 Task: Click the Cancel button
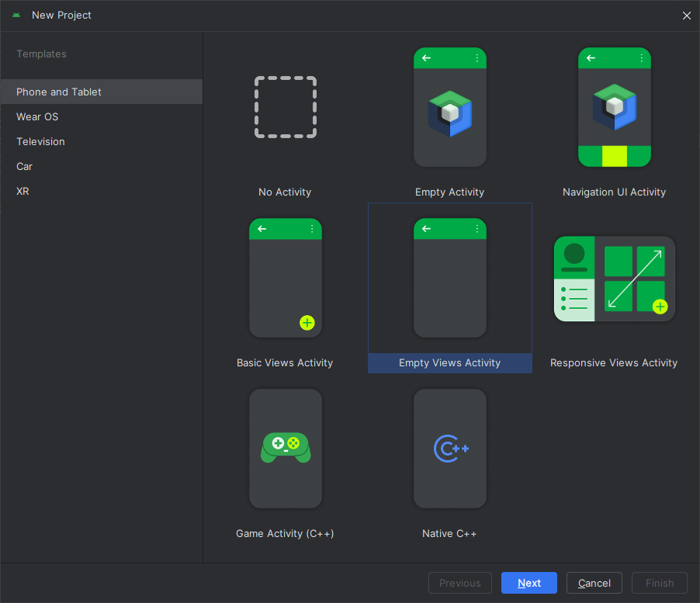point(594,583)
